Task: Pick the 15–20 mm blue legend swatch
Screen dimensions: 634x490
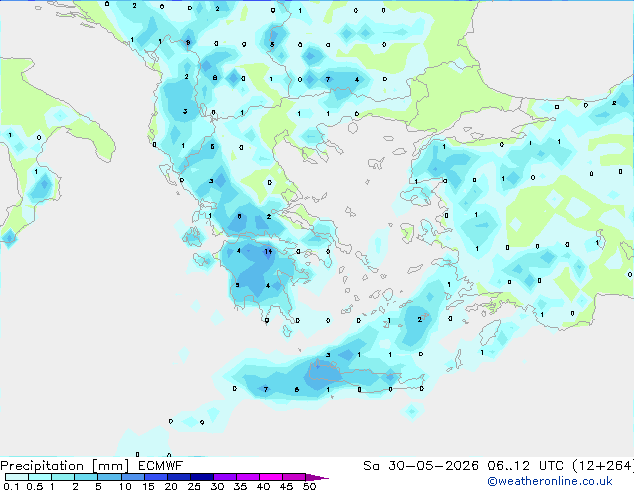Action: coord(156,477)
